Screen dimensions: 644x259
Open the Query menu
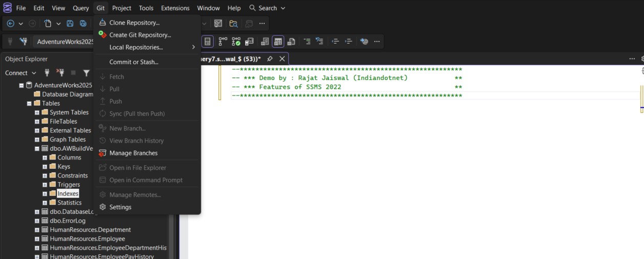80,8
